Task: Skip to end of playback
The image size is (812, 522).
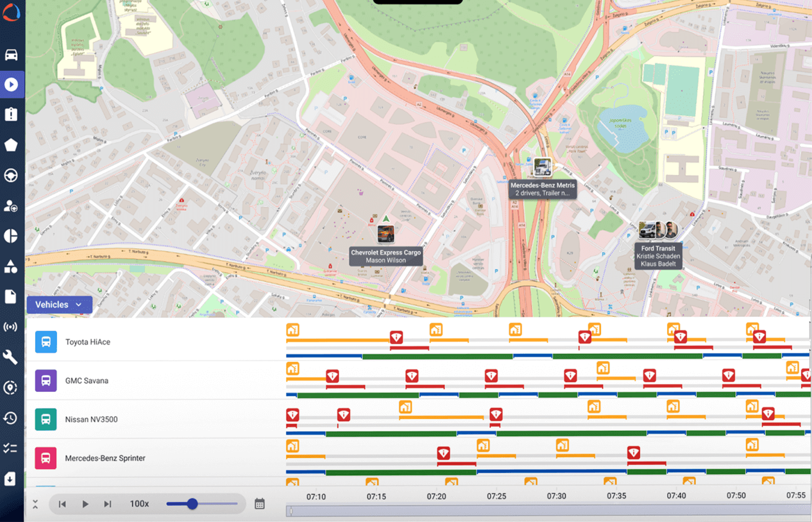Action: (x=108, y=504)
